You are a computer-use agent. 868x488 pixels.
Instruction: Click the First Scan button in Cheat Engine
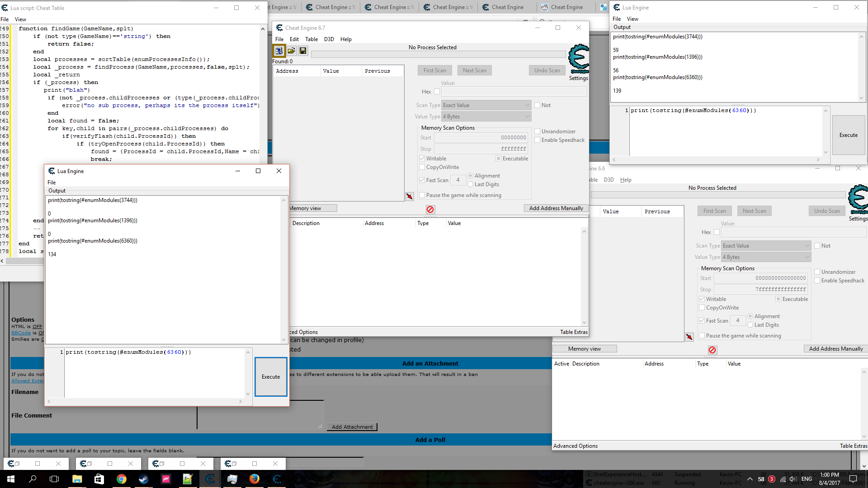pos(434,70)
